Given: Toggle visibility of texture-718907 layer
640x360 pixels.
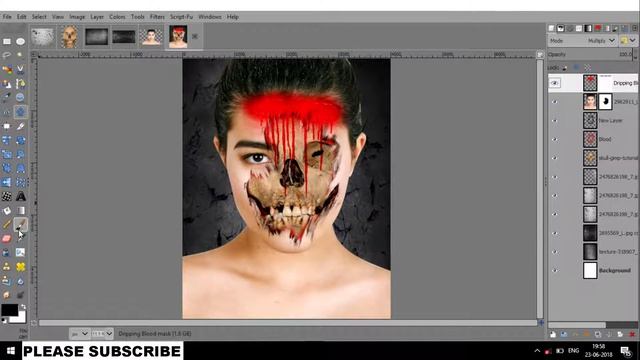Looking at the screenshot, I should coord(554,252).
